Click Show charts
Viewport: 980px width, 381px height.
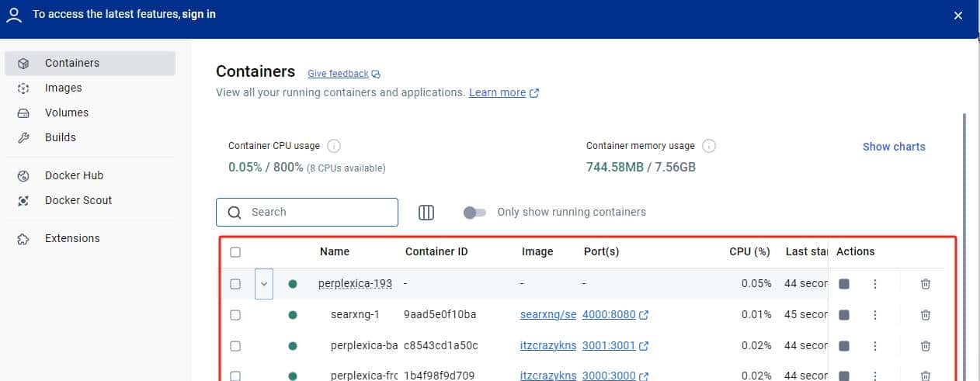click(x=894, y=147)
